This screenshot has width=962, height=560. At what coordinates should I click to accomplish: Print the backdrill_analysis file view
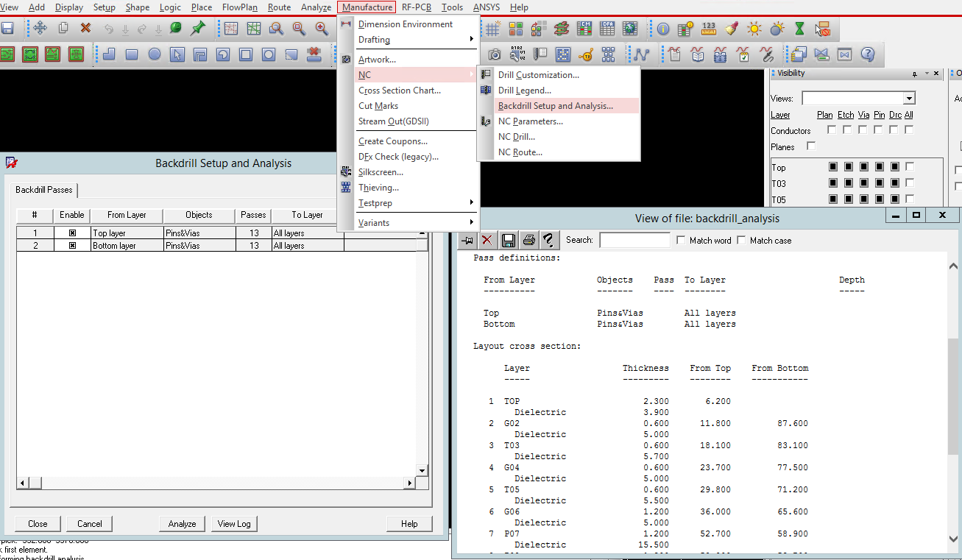click(x=528, y=240)
